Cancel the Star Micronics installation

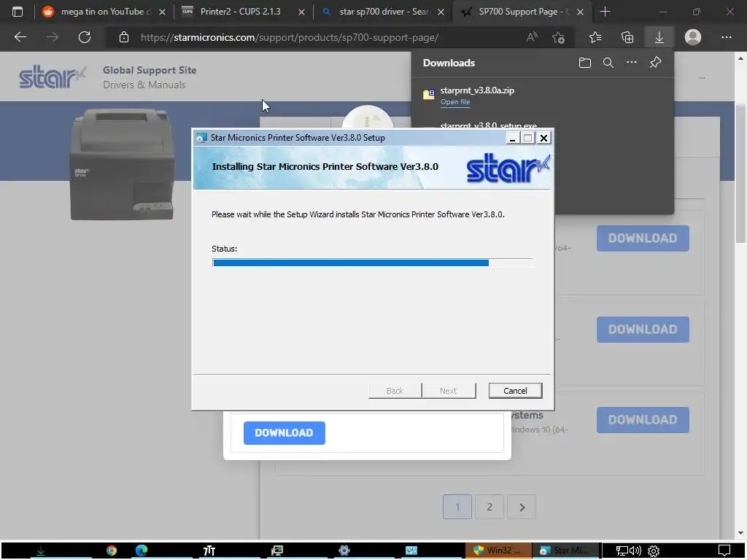[x=515, y=391]
